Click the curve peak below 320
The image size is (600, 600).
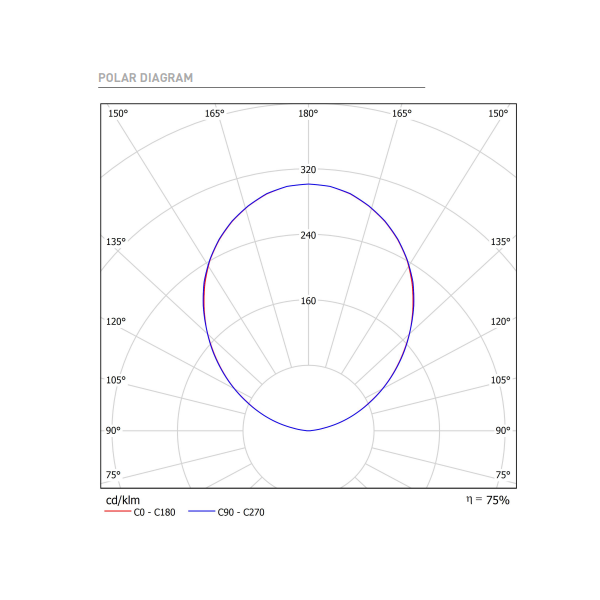[308, 184]
